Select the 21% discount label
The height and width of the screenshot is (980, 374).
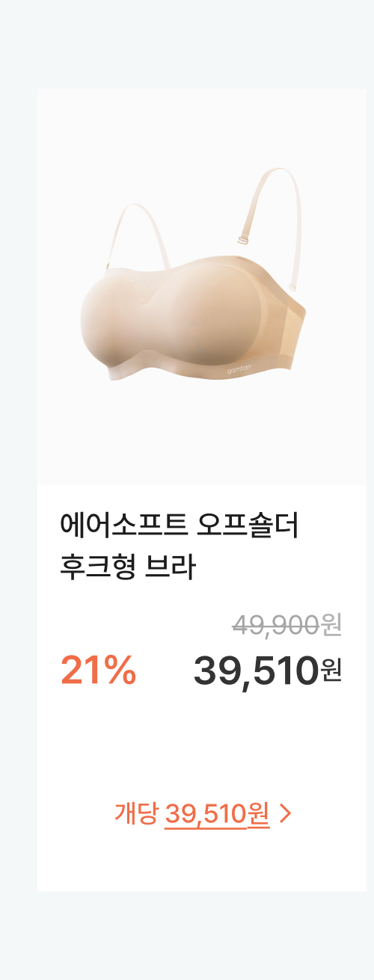point(98,669)
